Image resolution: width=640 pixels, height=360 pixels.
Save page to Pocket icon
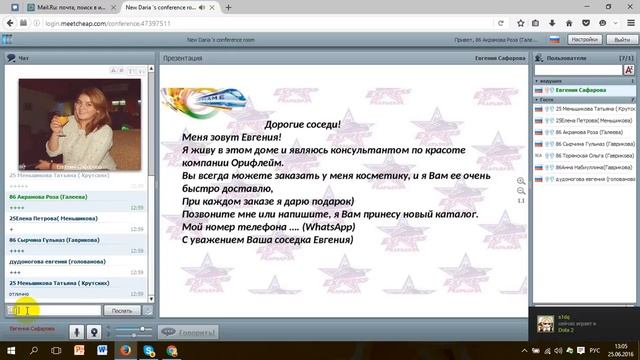point(586,23)
